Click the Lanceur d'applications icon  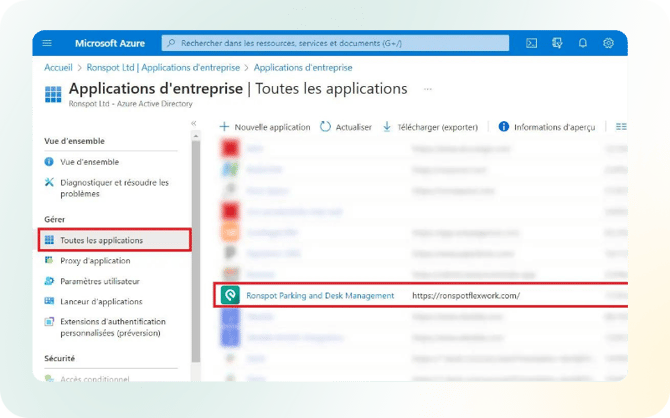click(x=49, y=301)
